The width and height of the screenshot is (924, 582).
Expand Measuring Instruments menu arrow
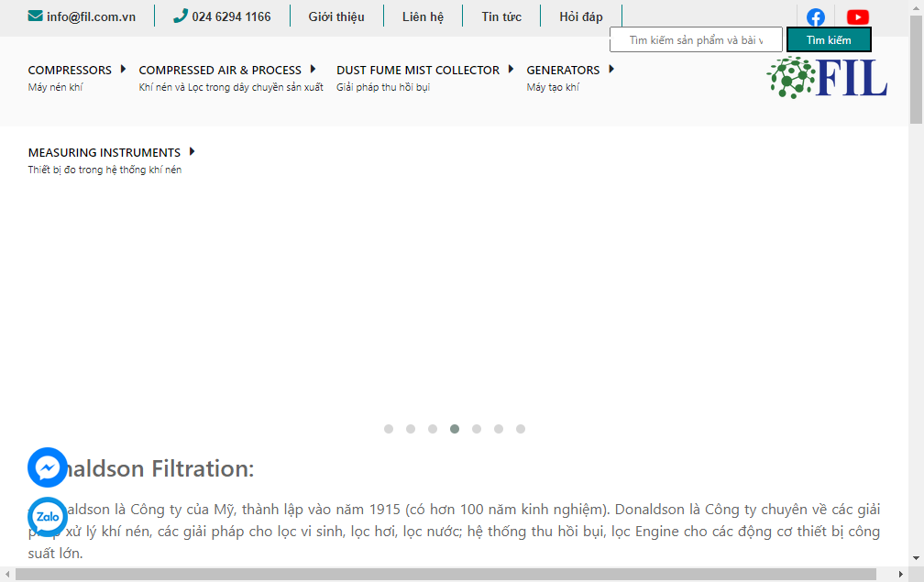(x=192, y=151)
